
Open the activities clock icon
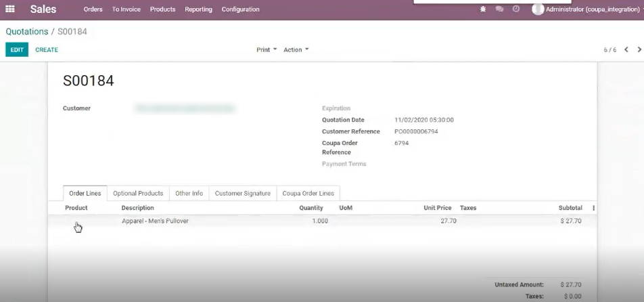tap(516, 9)
